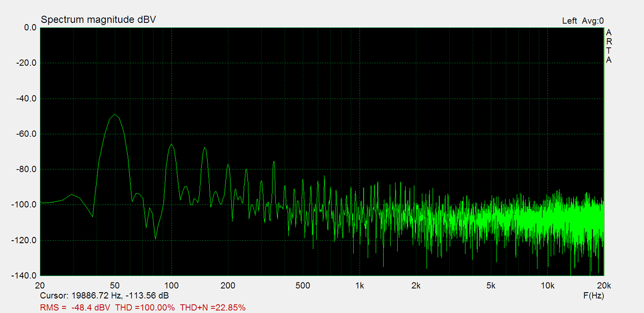Click the 500 frequency axis label
Viewport: 644px width, 313px height.
pos(303,285)
